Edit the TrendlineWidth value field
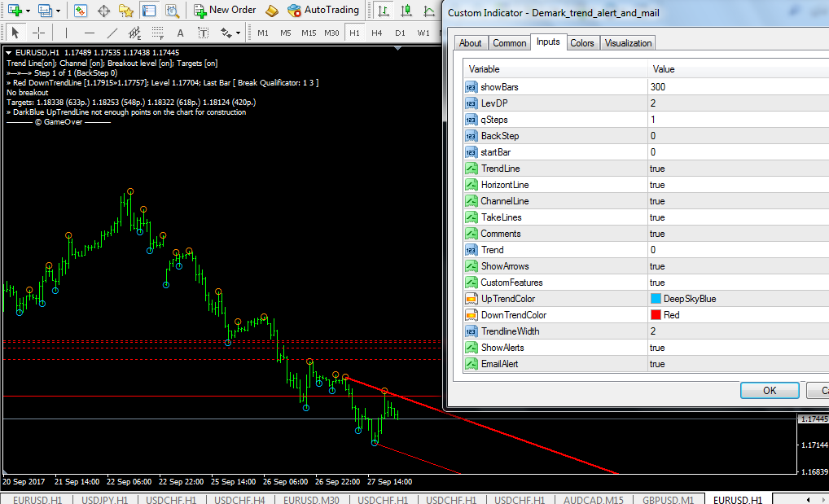Screen dimensions: 829x504 (x=738, y=331)
